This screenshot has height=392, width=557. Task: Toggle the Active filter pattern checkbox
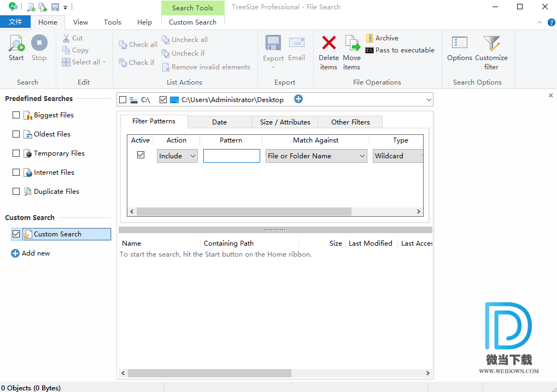(140, 155)
